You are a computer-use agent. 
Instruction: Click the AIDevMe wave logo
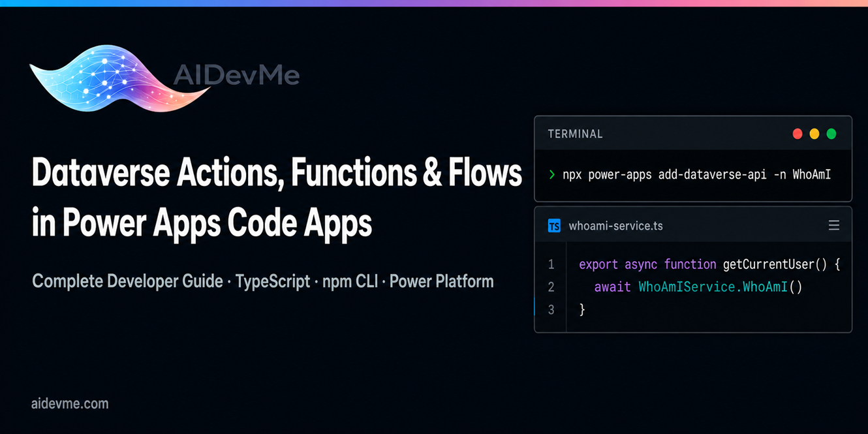click(121, 78)
